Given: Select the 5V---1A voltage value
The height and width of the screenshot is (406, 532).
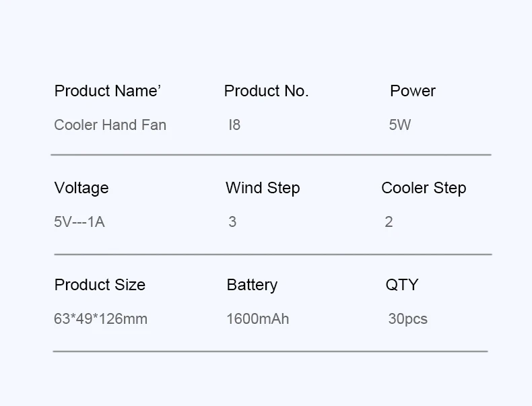Looking at the screenshot, I should pyautogui.click(x=79, y=222).
